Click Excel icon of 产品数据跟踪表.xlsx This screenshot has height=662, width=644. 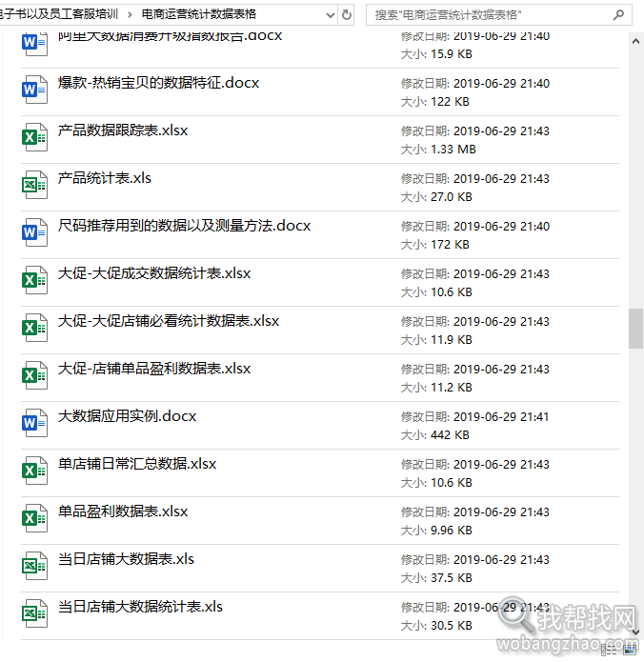(34, 137)
